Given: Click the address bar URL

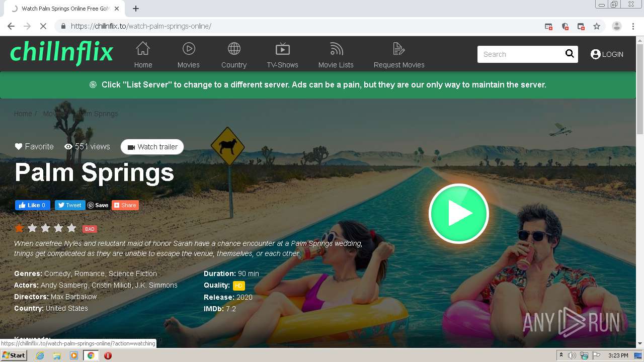Looking at the screenshot, I should [141, 26].
